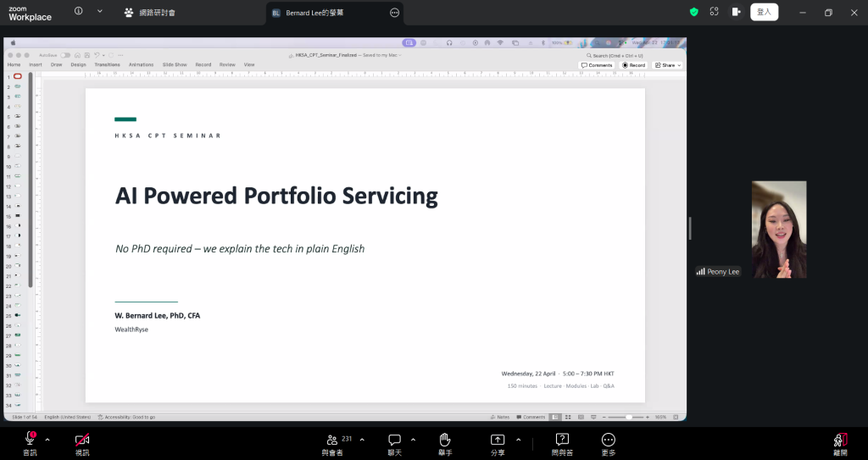Expand the share options chevron
This screenshot has width=868, height=460.
click(518, 440)
